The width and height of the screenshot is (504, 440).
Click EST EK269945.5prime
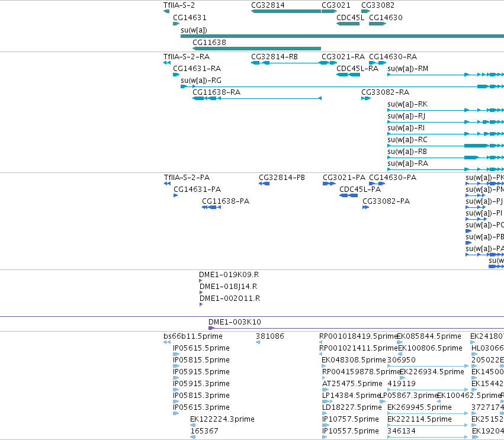point(419,407)
